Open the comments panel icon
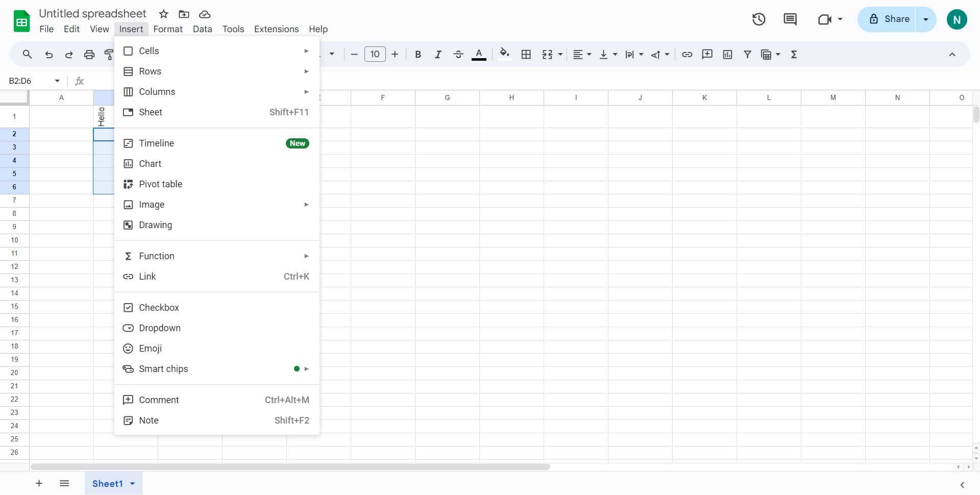The width and height of the screenshot is (980, 495). point(790,19)
